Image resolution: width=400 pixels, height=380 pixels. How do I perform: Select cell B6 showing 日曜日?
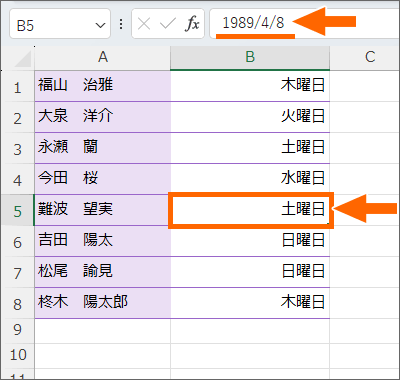(250, 241)
